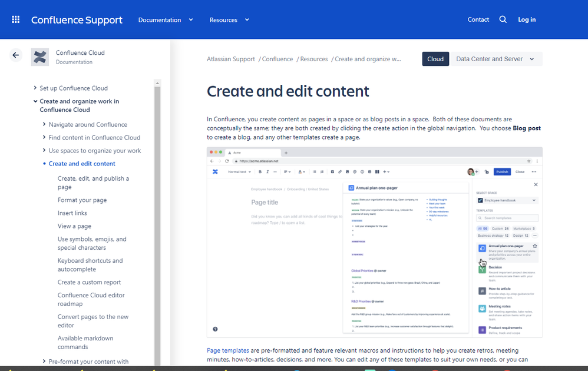Click sidebar scrollbar up arrow
The width and height of the screenshot is (588, 371).
pyautogui.click(x=157, y=83)
